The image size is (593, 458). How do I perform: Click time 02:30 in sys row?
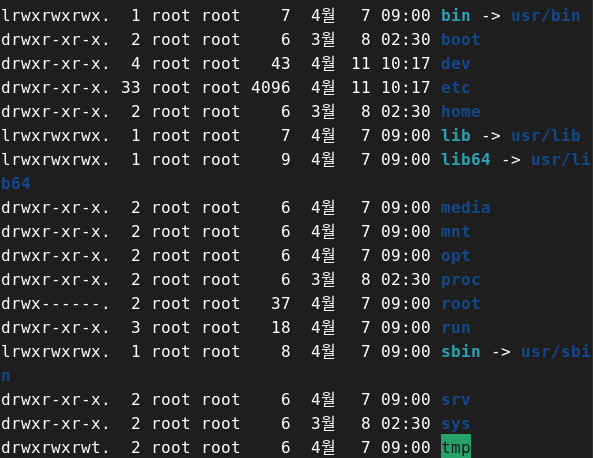pyautogui.click(x=405, y=424)
